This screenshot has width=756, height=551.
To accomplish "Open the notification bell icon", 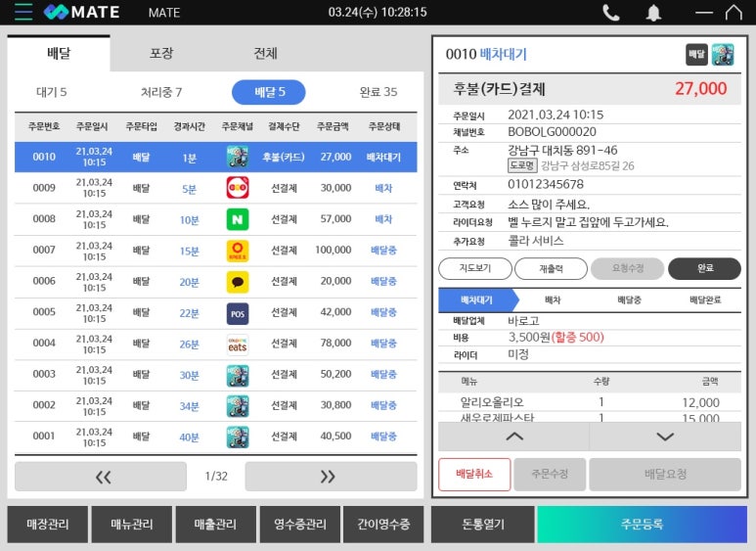I will [653, 12].
